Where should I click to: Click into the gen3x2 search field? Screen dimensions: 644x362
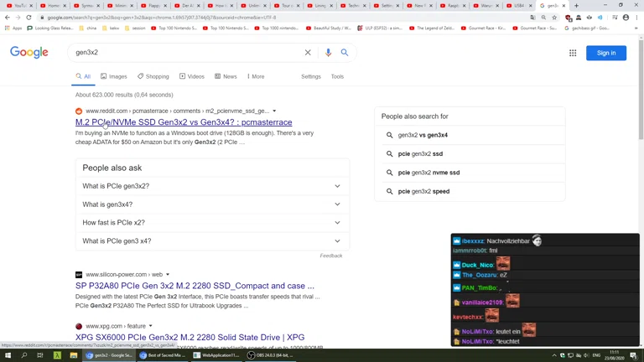[184, 53]
